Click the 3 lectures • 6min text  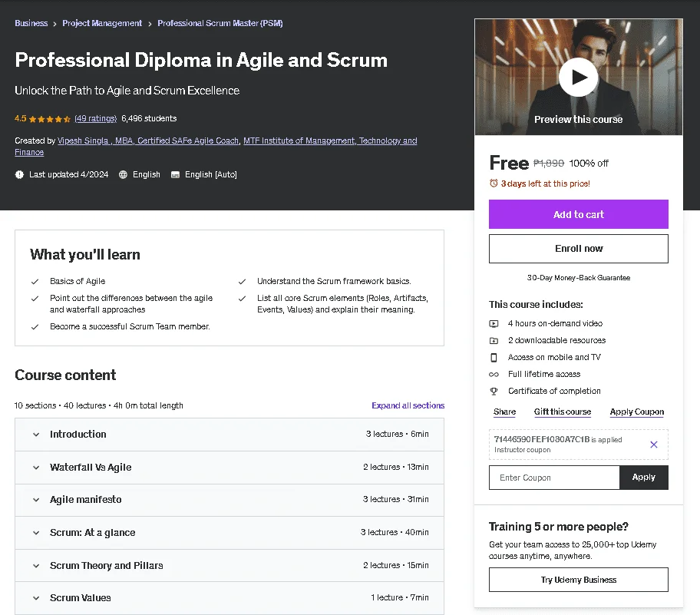click(398, 434)
